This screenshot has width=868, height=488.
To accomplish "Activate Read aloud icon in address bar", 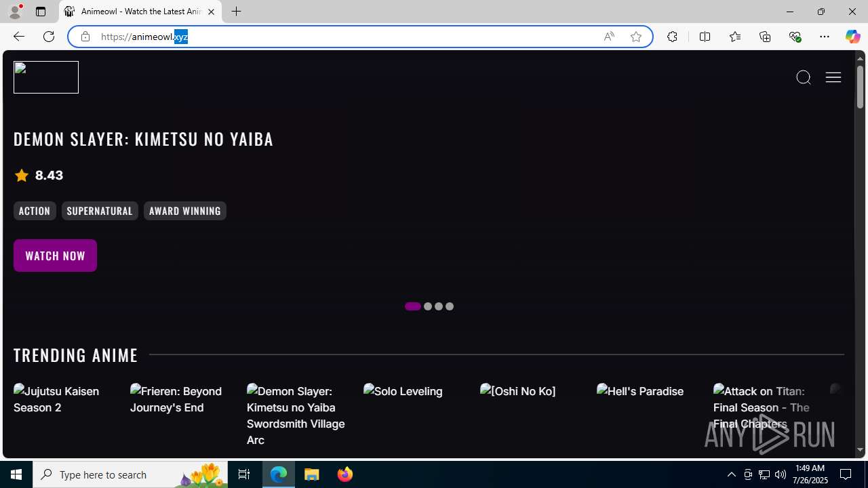I will pos(609,37).
